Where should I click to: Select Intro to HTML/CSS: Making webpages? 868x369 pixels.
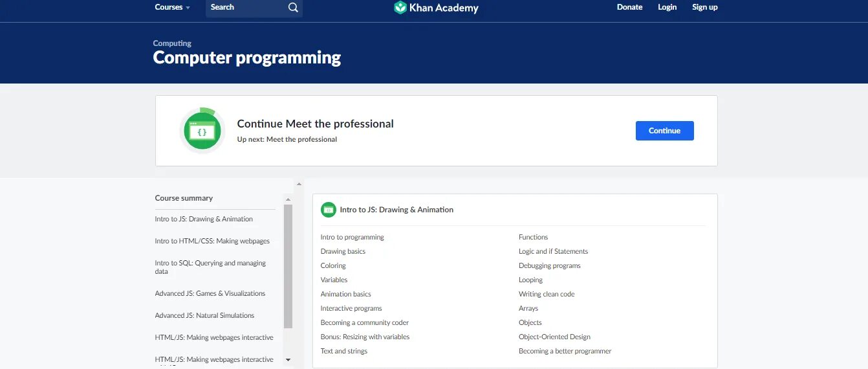click(x=212, y=241)
